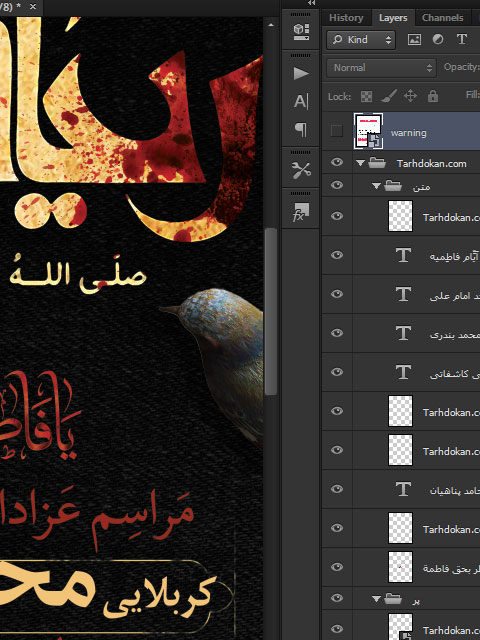Screen dimensions: 480x640
Task: Collapse the Tarhdokan.com group
Action: [360, 163]
